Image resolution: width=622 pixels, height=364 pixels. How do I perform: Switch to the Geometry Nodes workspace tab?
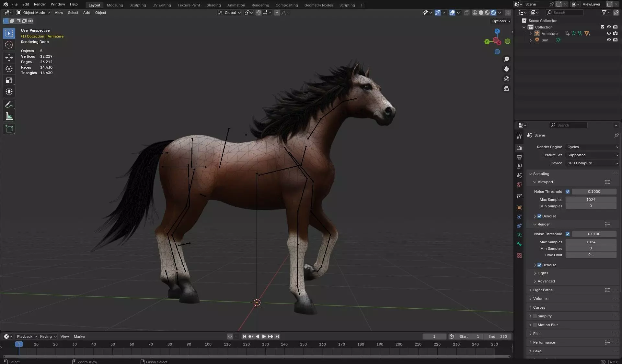pyautogui.click(x=318, y=5)
